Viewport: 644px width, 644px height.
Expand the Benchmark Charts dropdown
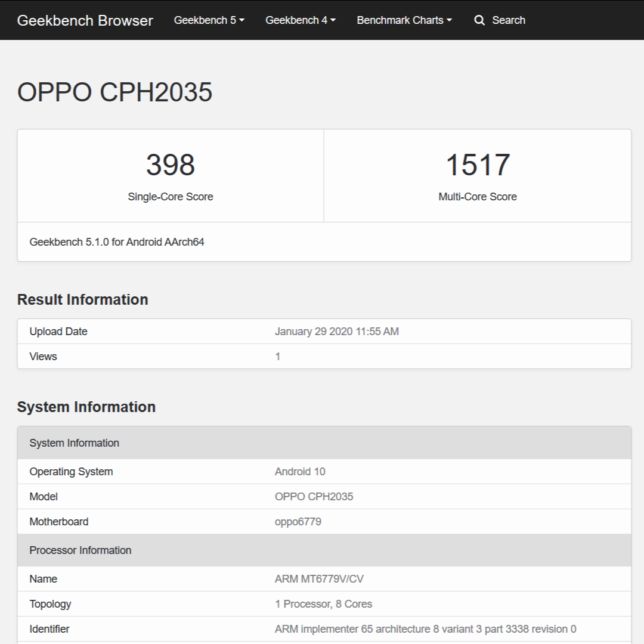click(404, 20)
